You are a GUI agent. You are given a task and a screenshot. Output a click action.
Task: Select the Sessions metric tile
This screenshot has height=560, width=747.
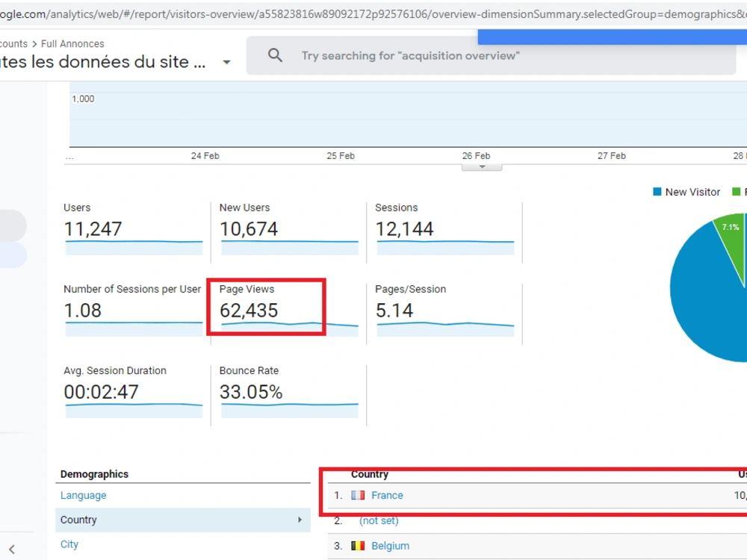click(445, 228)
